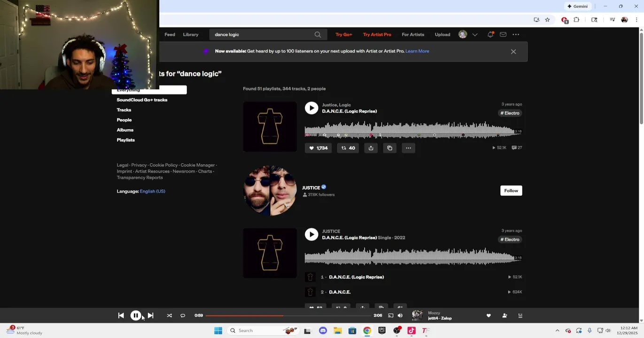This screenshot has height=338, width=644.
Task: Open the header more options menu
Action: coord(516,35)
